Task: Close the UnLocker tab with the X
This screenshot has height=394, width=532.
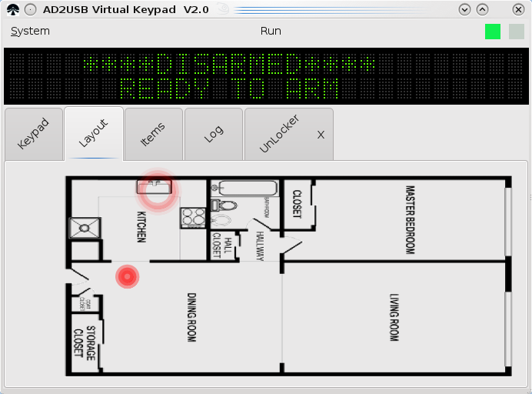Action: pos(321,135)
